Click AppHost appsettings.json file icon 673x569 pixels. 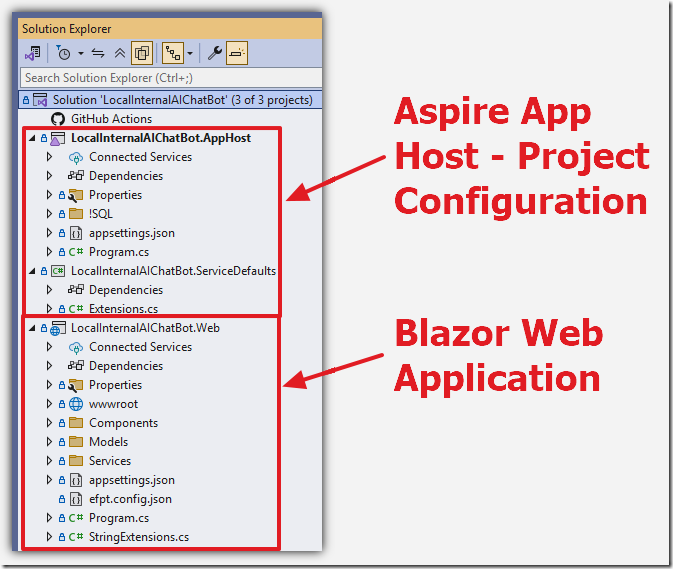point(76,233)
